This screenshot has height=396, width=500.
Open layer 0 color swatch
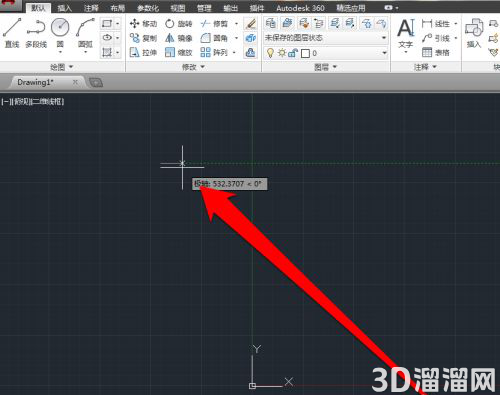(305, 53)
